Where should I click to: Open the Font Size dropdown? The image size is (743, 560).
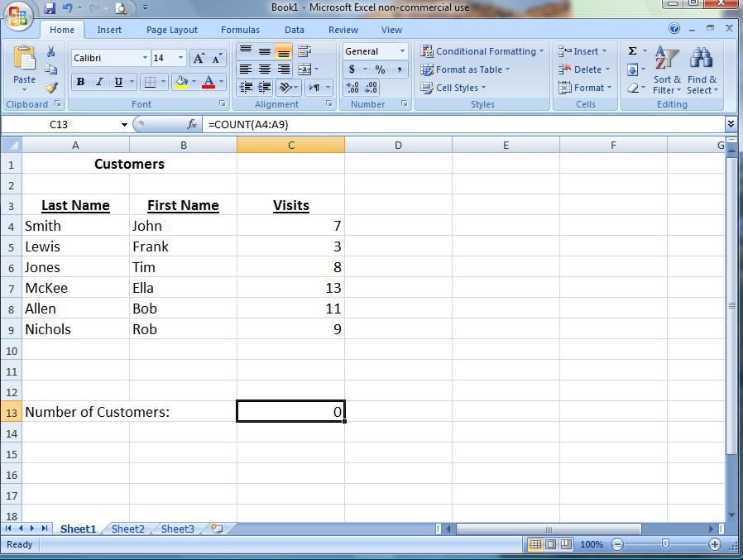180,57
